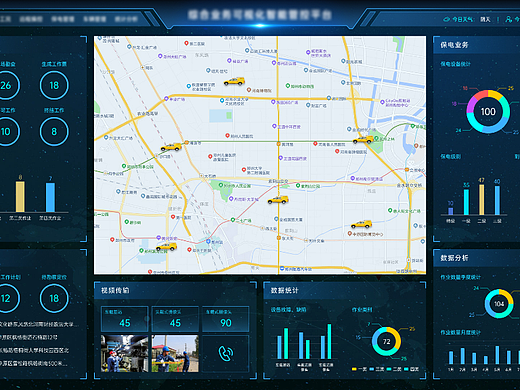Click the 作业数量季度统计 subtitle
The image size is (520, 390).
[x=461, y=277]
